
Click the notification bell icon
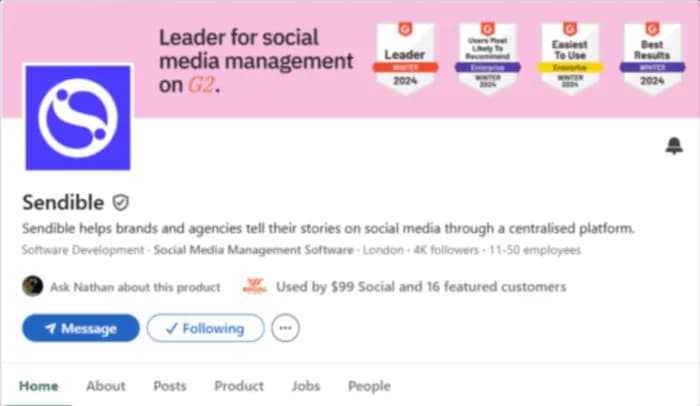pos(674,146)
